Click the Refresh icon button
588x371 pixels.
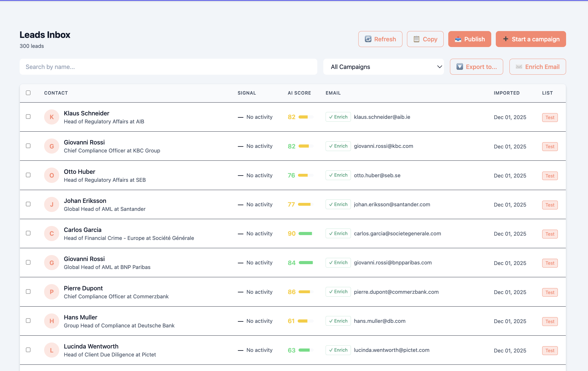[x=368, y=39]
